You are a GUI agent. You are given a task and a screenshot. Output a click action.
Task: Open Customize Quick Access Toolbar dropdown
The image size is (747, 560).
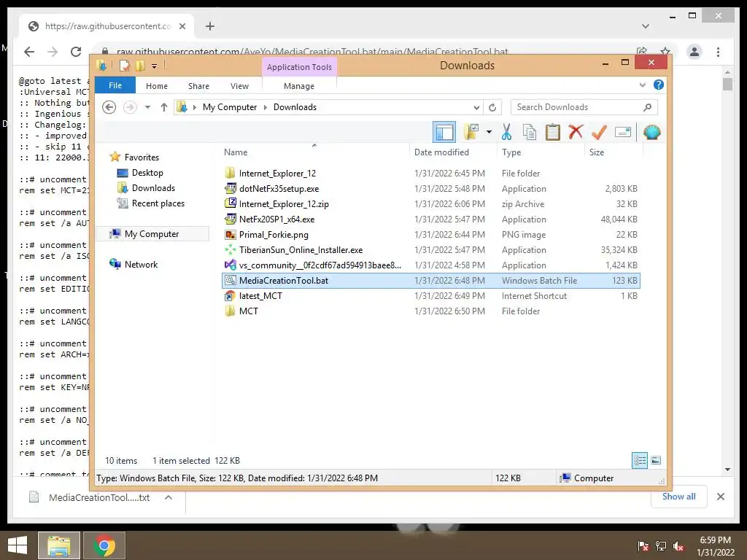pyautogui.click(x=155, y=66)
